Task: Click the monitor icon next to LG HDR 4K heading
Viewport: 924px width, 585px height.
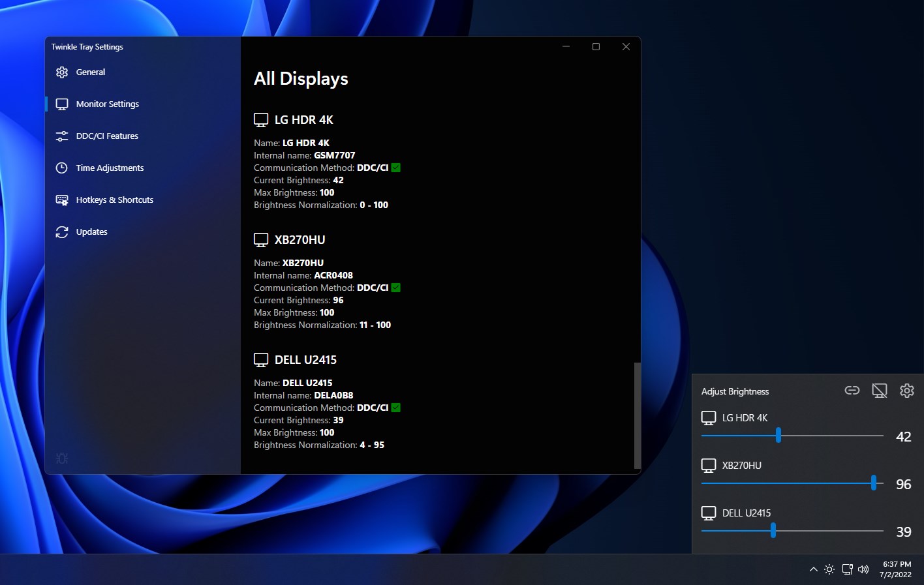Action: [x=261, y=119]
